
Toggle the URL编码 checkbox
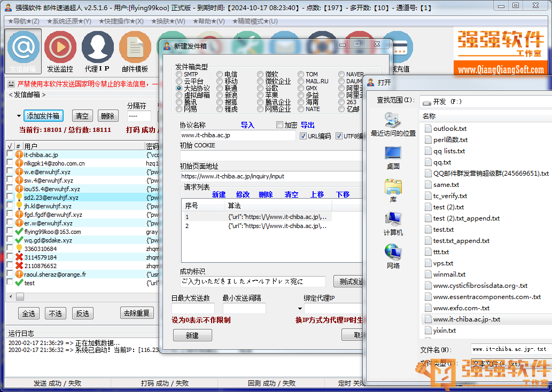point(303,136)
